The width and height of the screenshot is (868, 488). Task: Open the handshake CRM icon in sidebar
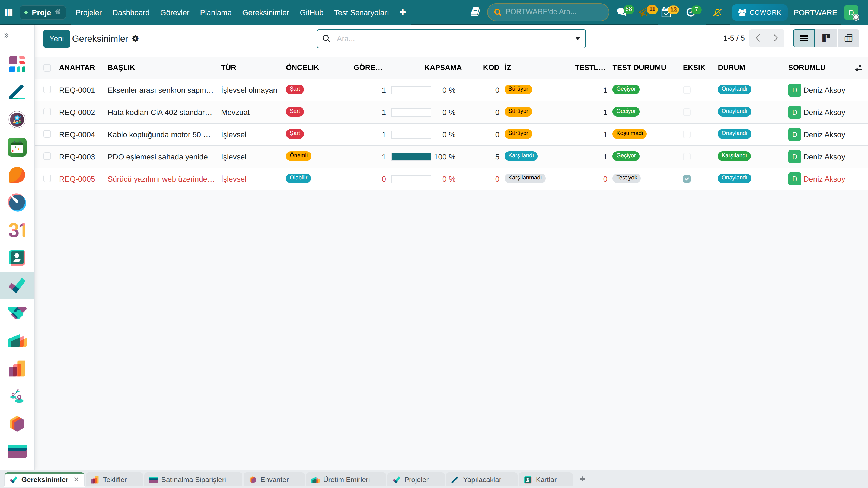coord(17,313)
